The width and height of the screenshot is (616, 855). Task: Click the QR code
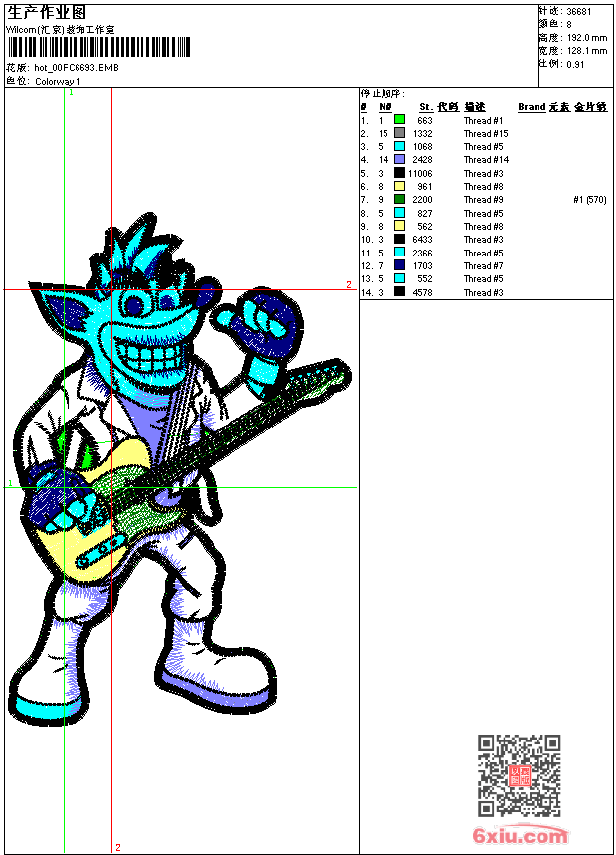click(519, 775)
